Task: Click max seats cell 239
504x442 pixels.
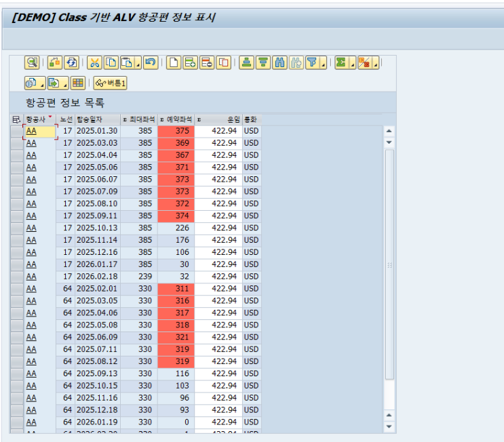Action: (139, 277)
